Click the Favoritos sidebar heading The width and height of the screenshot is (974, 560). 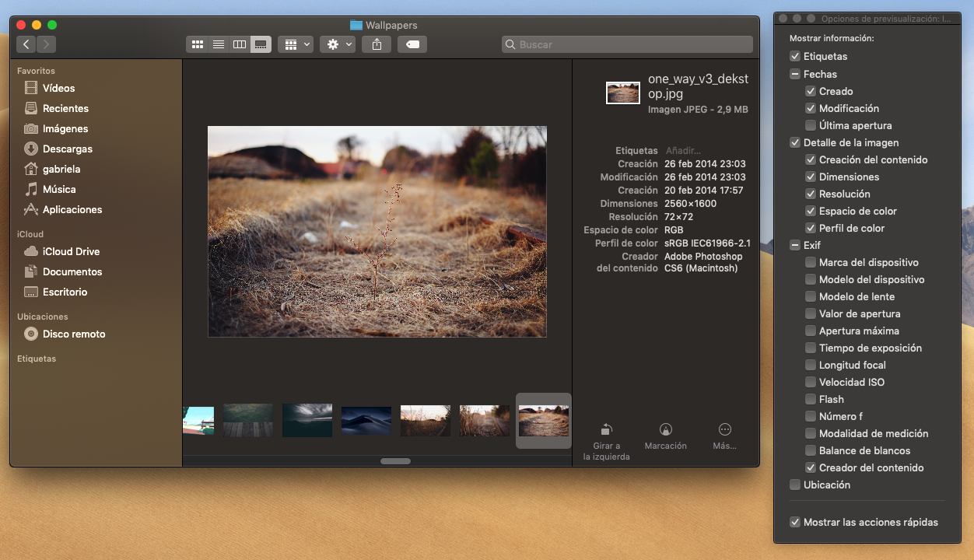click(x=36, y=71)
